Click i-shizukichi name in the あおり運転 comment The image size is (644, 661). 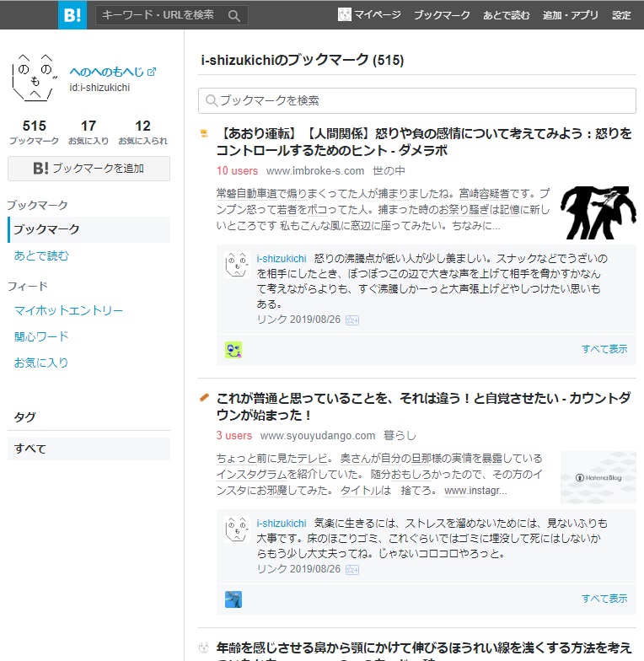(282, 258)
